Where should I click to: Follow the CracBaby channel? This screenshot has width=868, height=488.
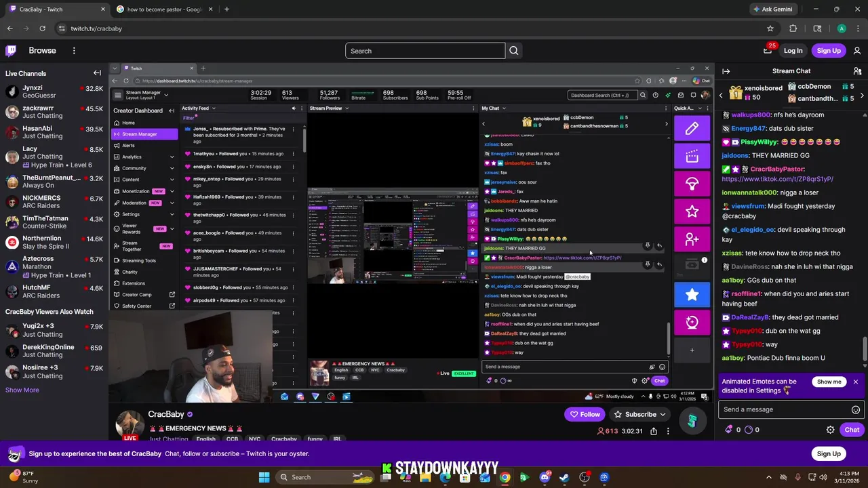coord(585,414)
